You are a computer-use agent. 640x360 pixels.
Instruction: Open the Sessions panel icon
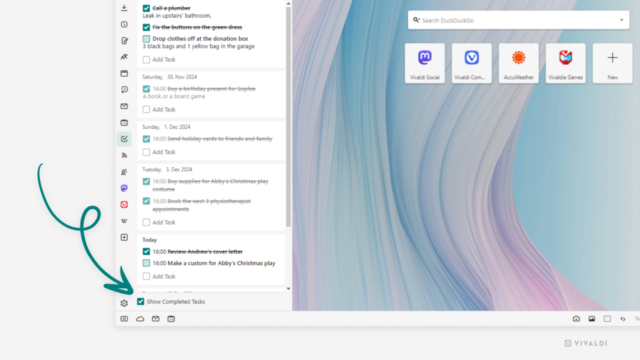pos(124,90)
